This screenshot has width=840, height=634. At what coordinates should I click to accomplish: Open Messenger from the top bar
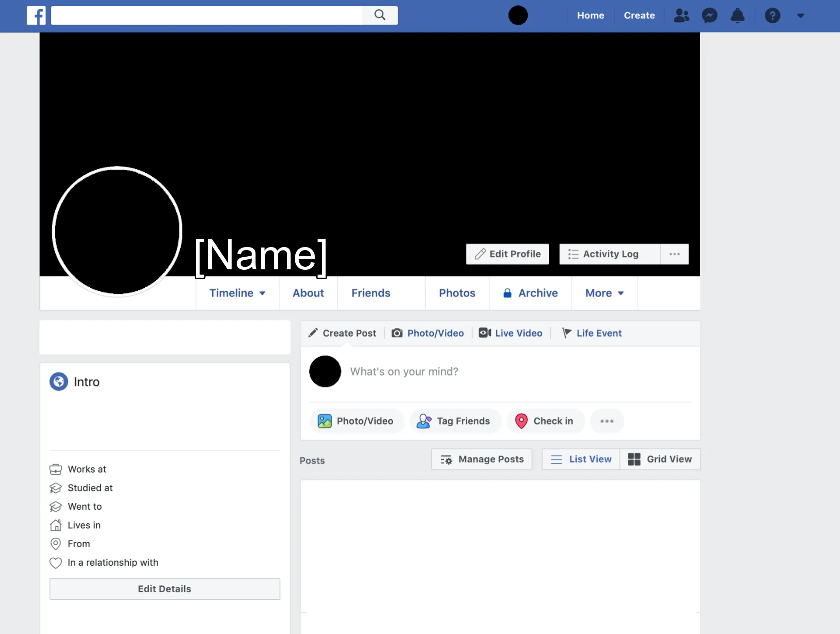[709, 15]
